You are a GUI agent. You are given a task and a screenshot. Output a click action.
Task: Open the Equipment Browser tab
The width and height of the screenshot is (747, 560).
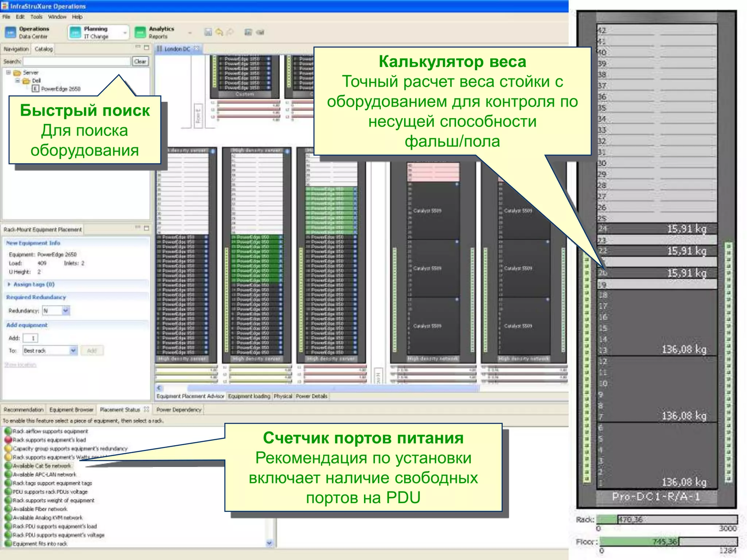(x=71, y=409)
